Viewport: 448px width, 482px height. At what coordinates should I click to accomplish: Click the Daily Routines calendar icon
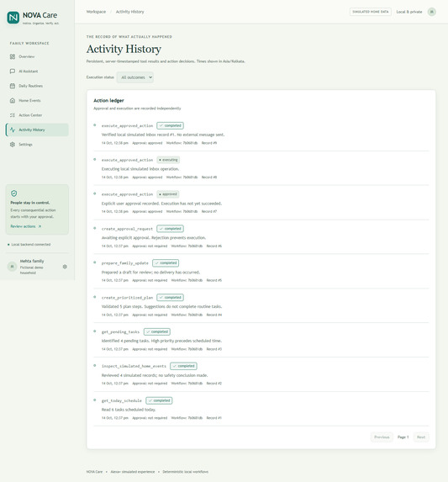[13, 86]
